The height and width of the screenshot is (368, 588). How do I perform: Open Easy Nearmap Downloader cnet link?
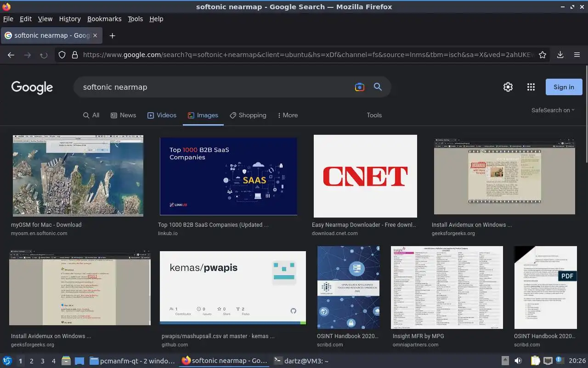(364, 224)
